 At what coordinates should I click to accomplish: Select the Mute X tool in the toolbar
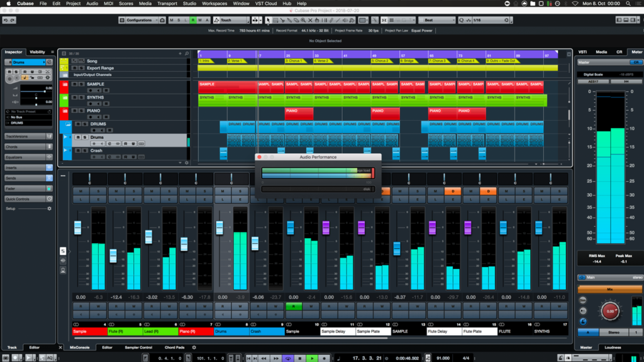point(309,19)
